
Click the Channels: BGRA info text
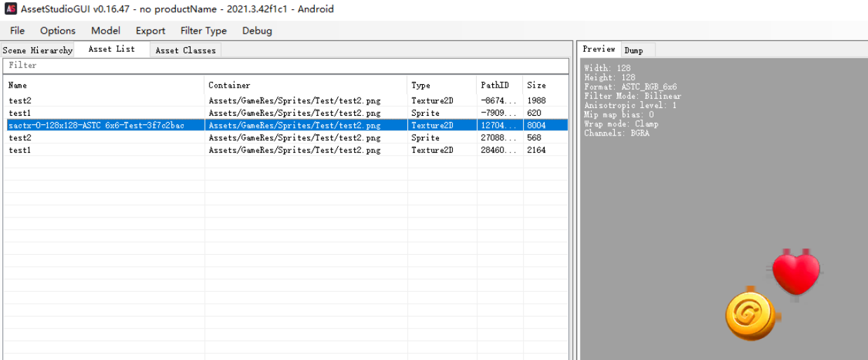pos(617,133)
